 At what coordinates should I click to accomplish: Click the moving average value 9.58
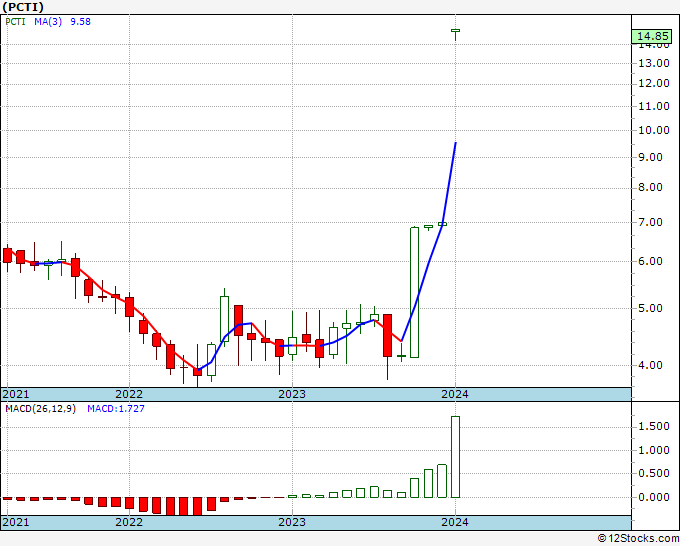pyautogui.click(x=80, y=22)
